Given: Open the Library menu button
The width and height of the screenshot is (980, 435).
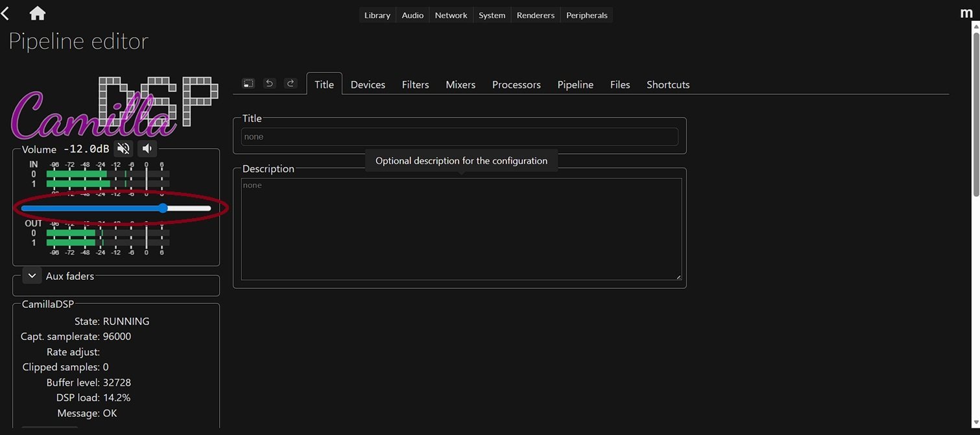Looking at the screenshot, I should (377, 15).
